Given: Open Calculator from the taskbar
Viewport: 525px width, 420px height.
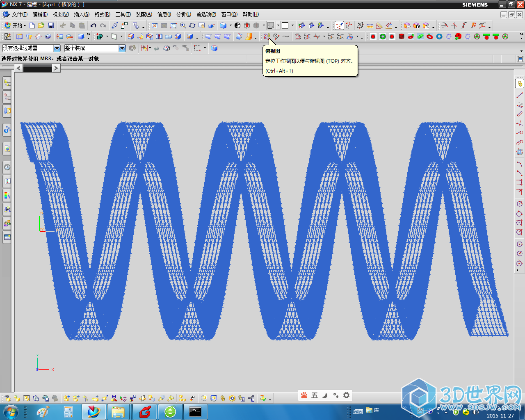Looking at the screenshot, I should (68, 412).
